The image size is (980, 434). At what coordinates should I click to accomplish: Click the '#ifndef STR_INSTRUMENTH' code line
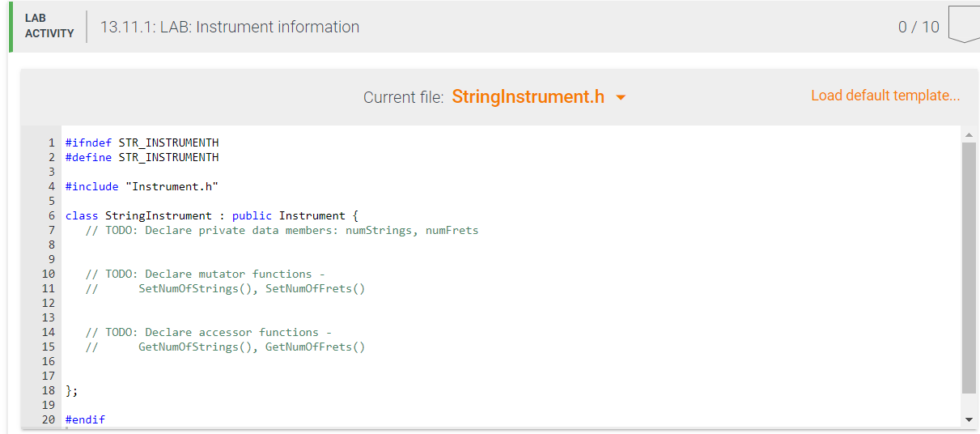(142, 143)
